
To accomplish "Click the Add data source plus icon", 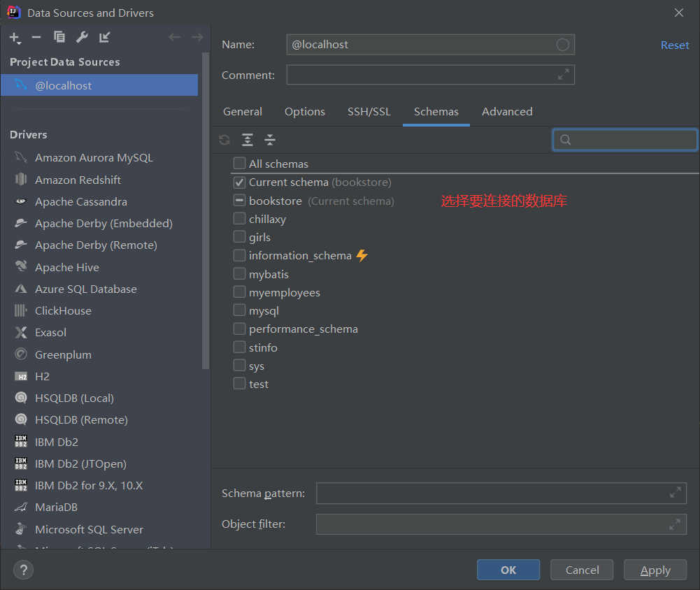I will (x=15, y=38).
